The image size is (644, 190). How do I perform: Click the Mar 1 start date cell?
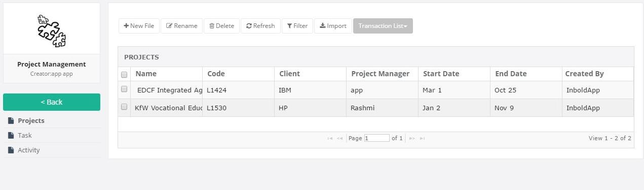(454, 90)
